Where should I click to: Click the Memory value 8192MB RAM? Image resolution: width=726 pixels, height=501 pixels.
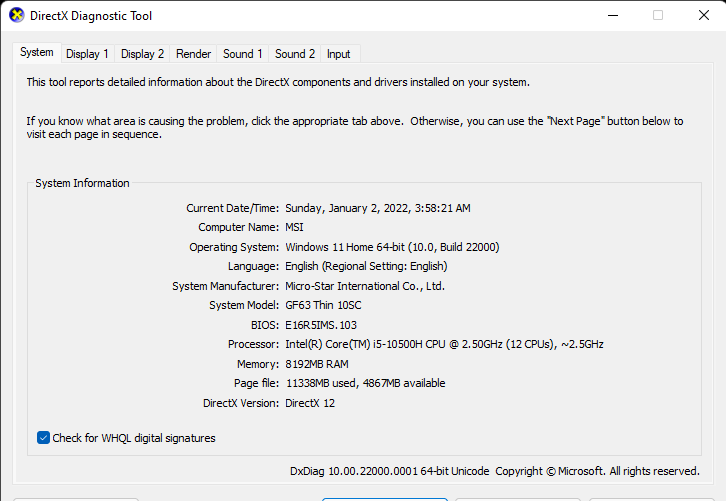[317, 364]
